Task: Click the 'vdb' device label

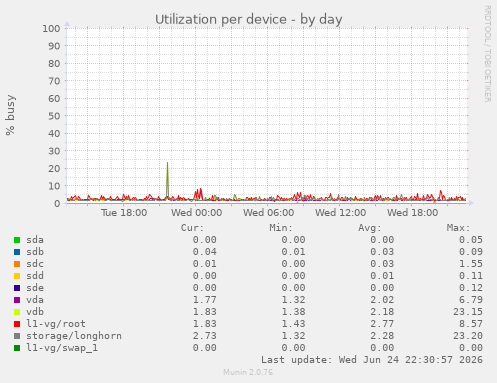Action: pyautogui.click(x=35, y=312)
